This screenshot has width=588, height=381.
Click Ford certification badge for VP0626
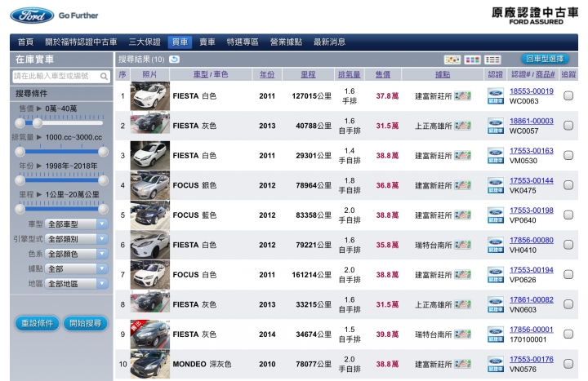pos(496,275)
